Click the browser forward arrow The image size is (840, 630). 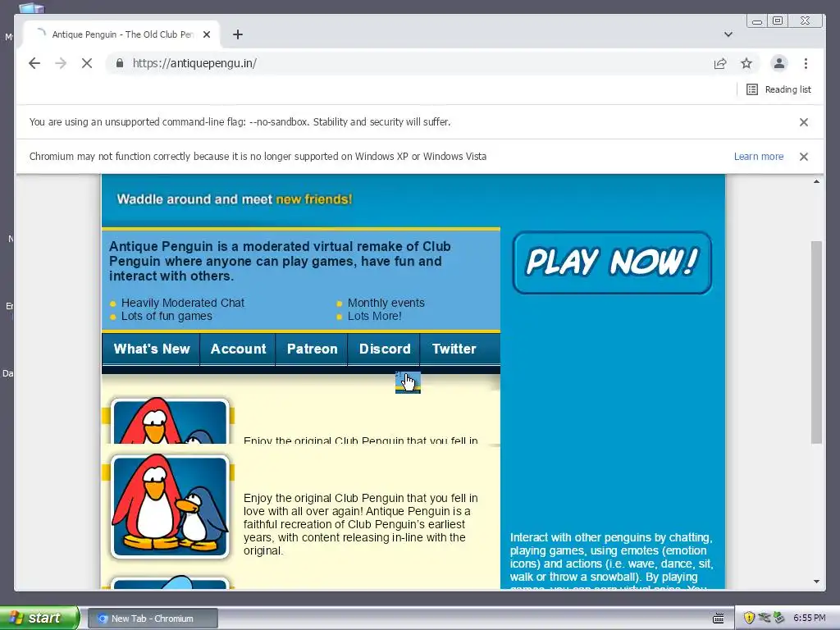click(x=61, y=63)
